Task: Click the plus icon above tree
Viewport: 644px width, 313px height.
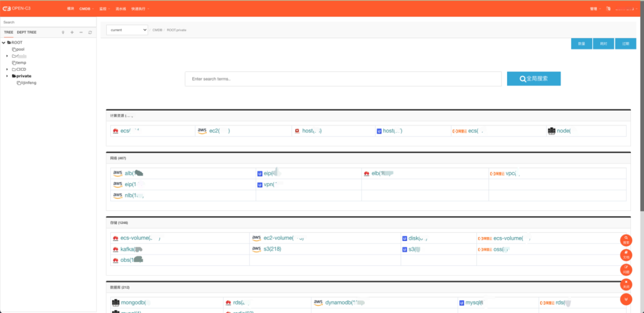Action: [72, 32]
